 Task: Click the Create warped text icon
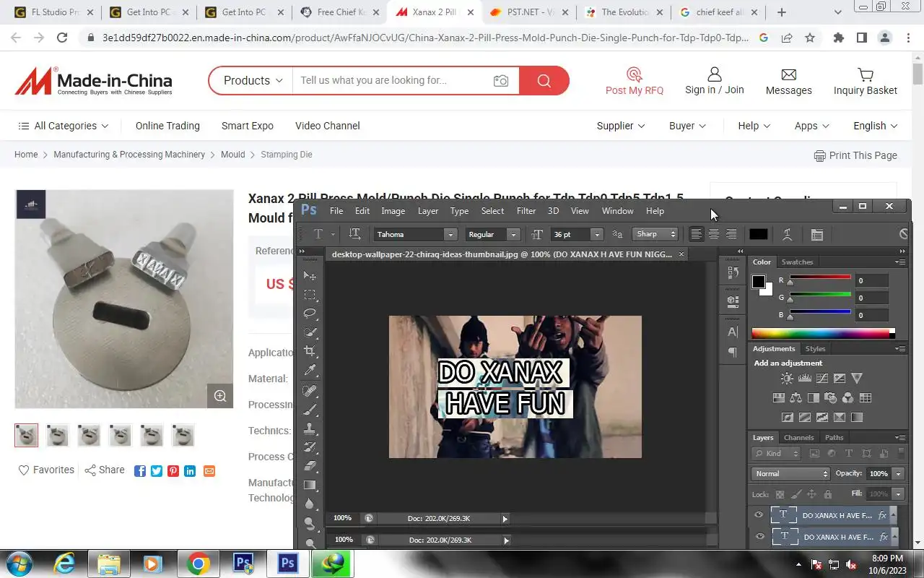tap(788, 234)
